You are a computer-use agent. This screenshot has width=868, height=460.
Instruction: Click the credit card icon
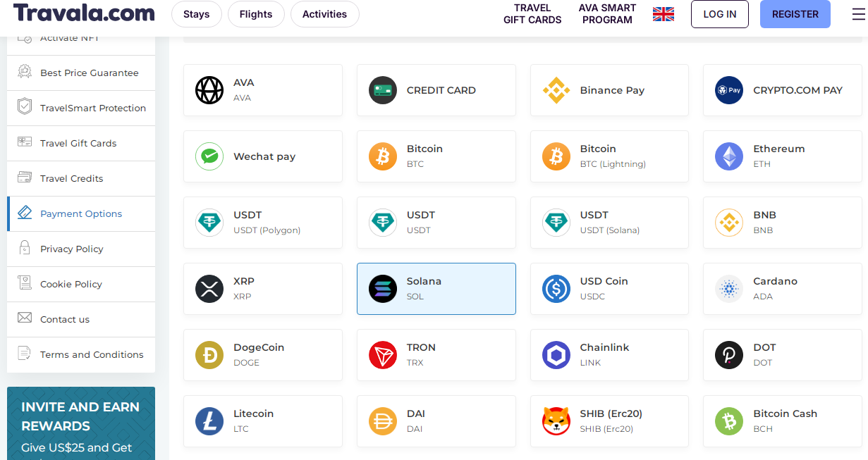point(383,90)
